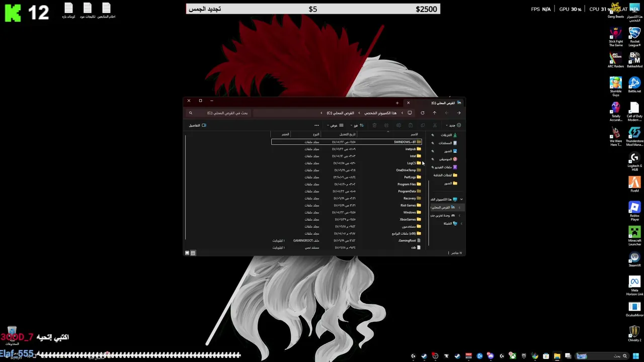This screenshot has width=644, height=362.
Task: Open the New item dropdown in Explorer
Action: tap(454, 125)
